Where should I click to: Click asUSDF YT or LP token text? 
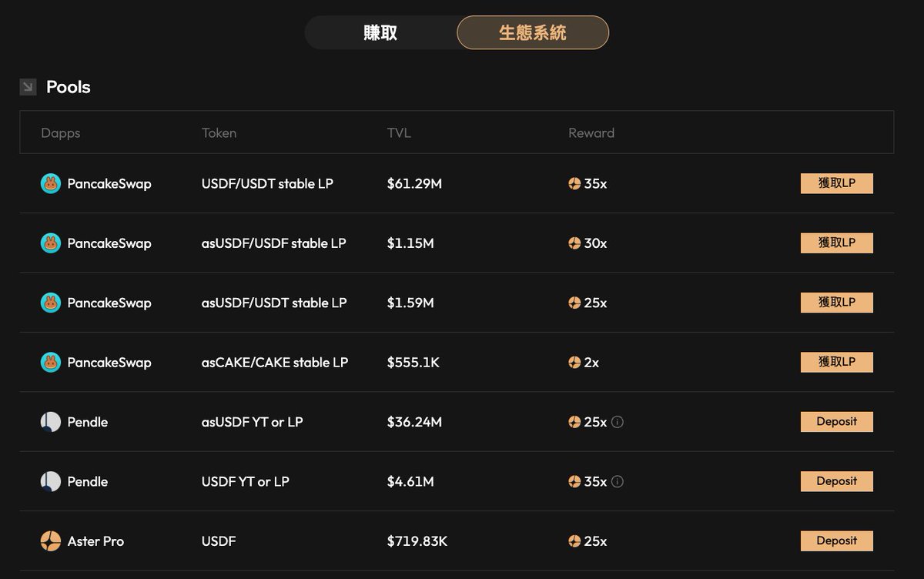pos(253,422)
